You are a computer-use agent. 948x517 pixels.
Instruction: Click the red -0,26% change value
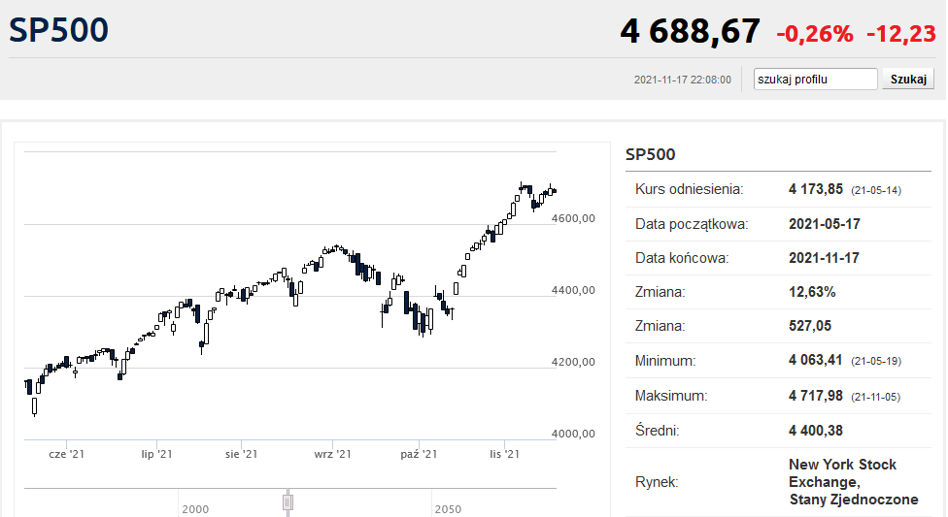[x=814, y=34]
